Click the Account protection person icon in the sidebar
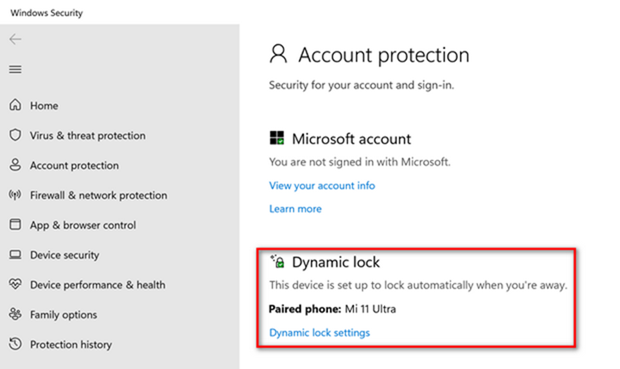Viewport: 620px width, 369px height. tap(15, 165)
